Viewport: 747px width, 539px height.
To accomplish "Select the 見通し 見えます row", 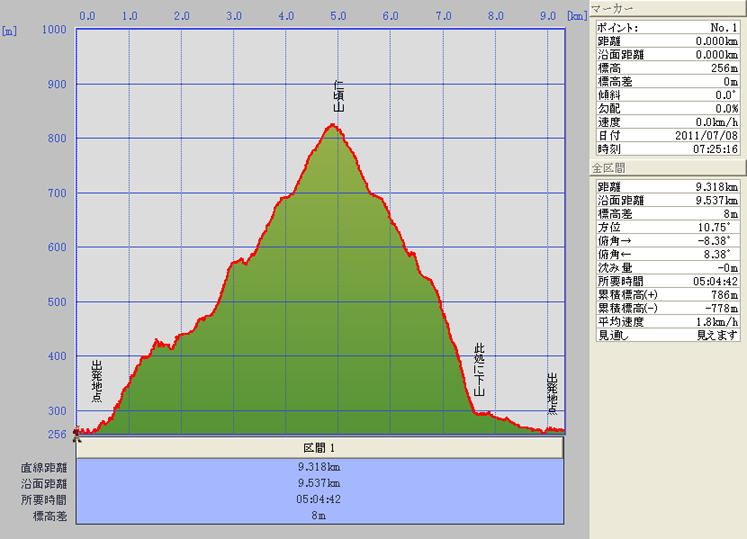I will [667, 335].
